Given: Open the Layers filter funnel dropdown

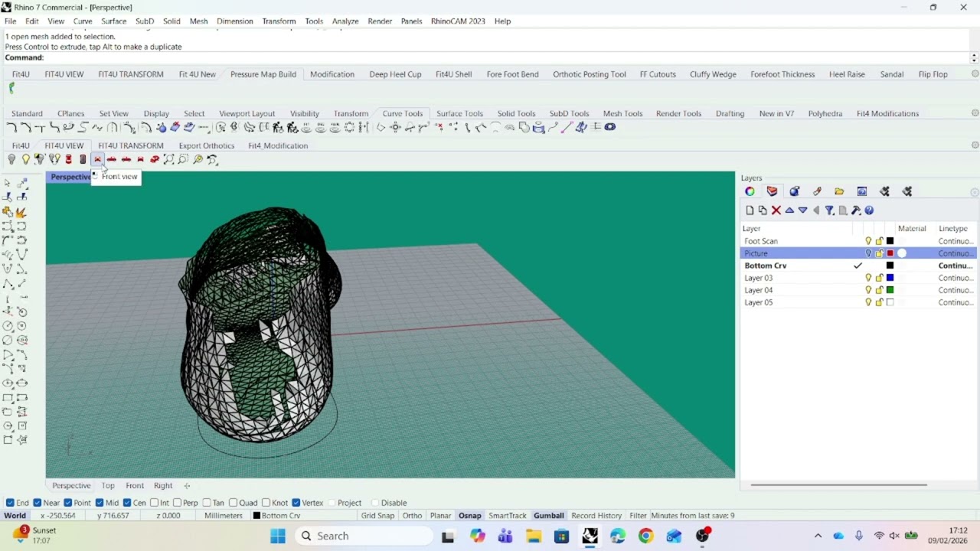Looking at the screenshot, I should click(x=830, y=210).
